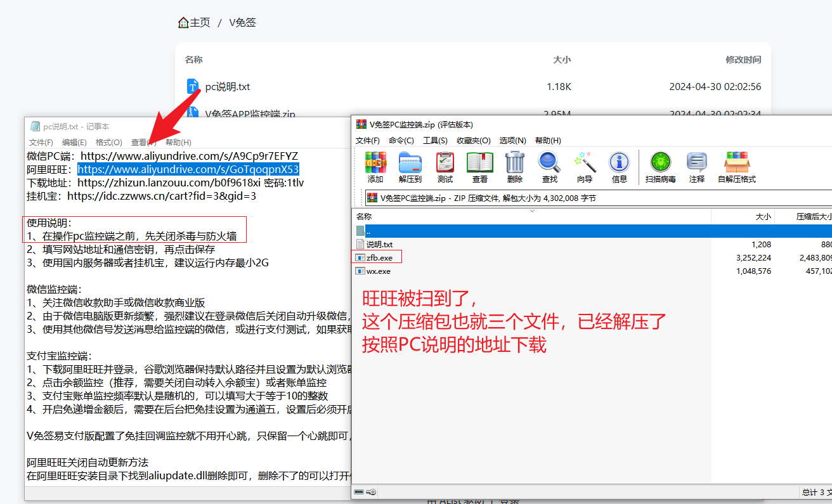Open WinRAR 文件(F) menu

368,140
